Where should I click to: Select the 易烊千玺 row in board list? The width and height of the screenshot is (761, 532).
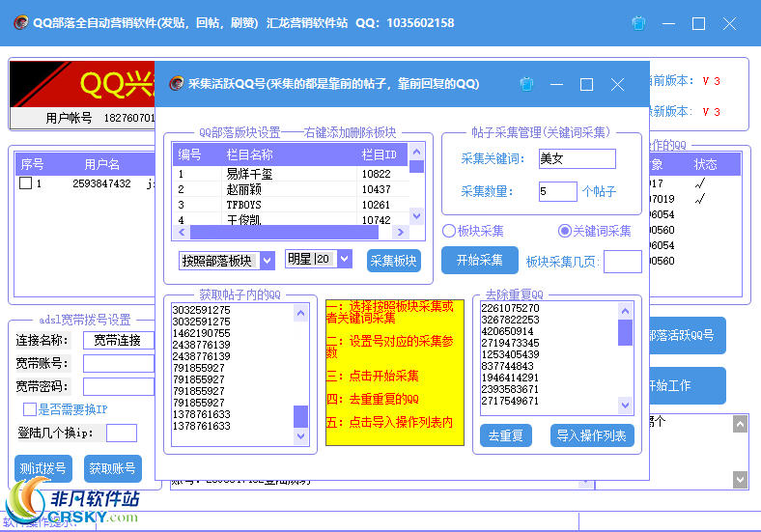[x=291, y=174]
